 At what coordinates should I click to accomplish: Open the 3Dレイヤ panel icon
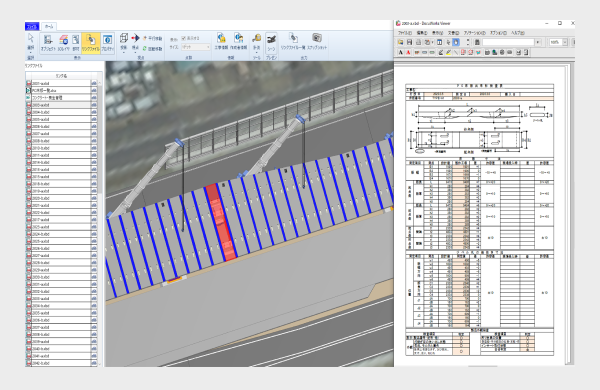click(64, 43)
